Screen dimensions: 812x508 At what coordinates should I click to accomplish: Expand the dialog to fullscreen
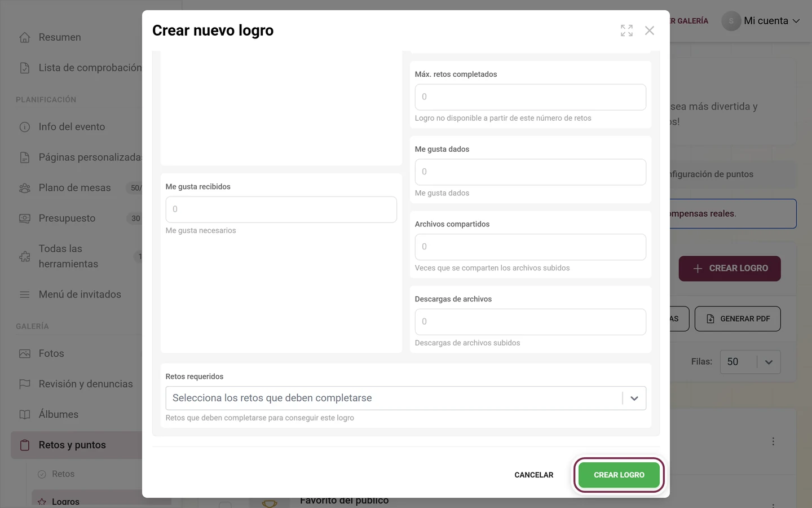[626, 30]
